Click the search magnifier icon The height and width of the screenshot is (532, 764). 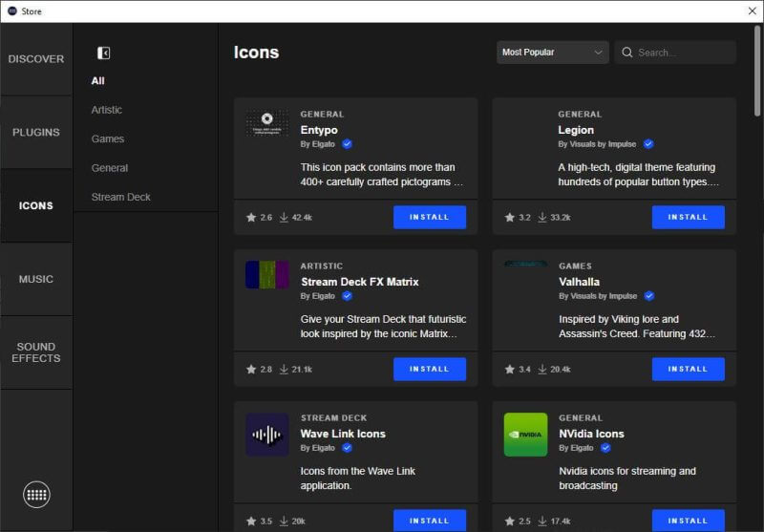627,53
